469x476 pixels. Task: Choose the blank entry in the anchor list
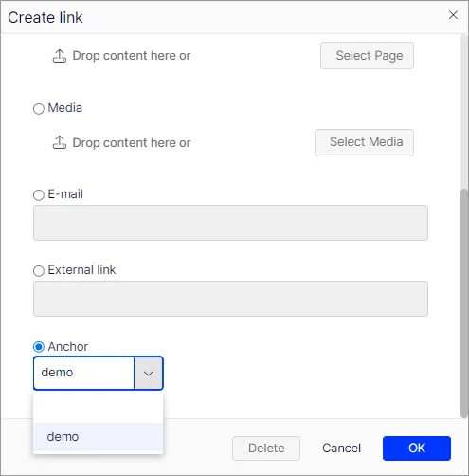pyautogui.click(x=99, y=409)
